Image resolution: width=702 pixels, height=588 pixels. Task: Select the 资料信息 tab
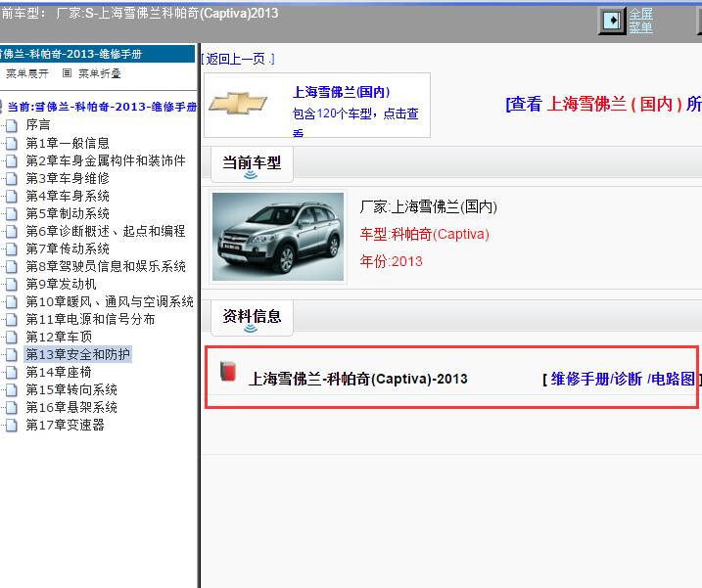(252, 318)
